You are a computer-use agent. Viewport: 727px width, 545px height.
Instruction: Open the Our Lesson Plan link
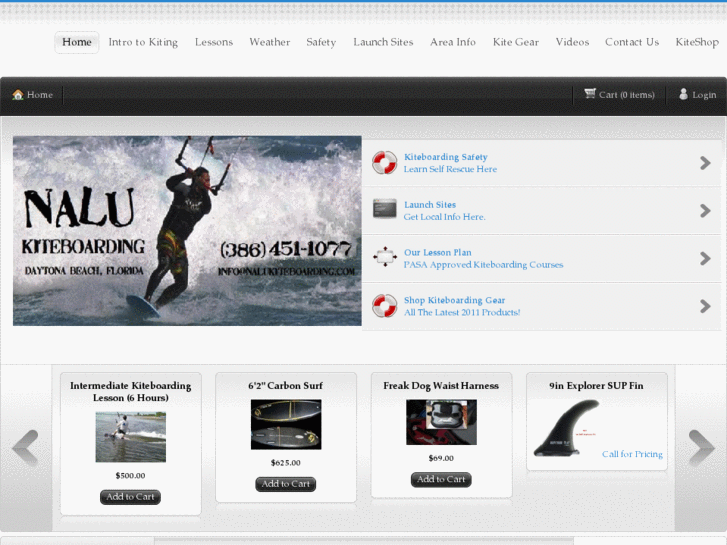[x=438, y=252]
